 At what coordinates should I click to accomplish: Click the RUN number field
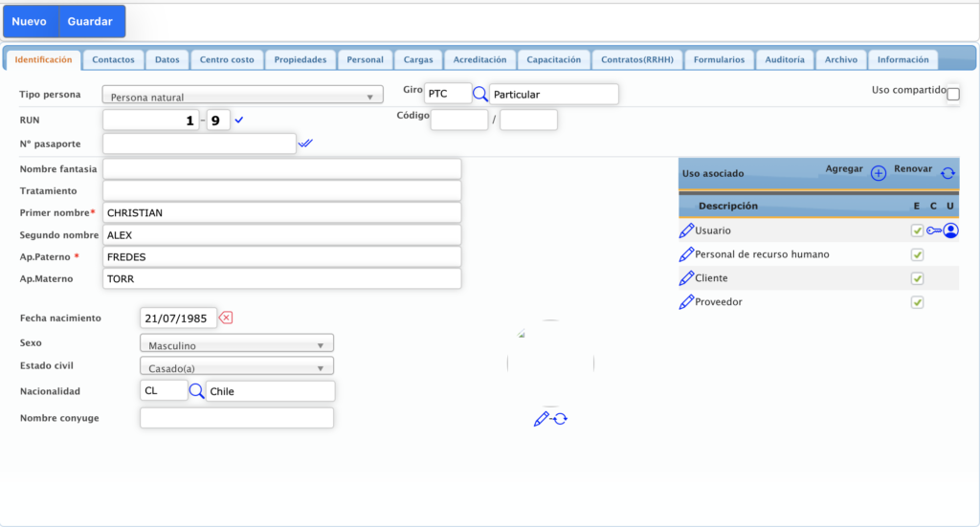(150, 120)
